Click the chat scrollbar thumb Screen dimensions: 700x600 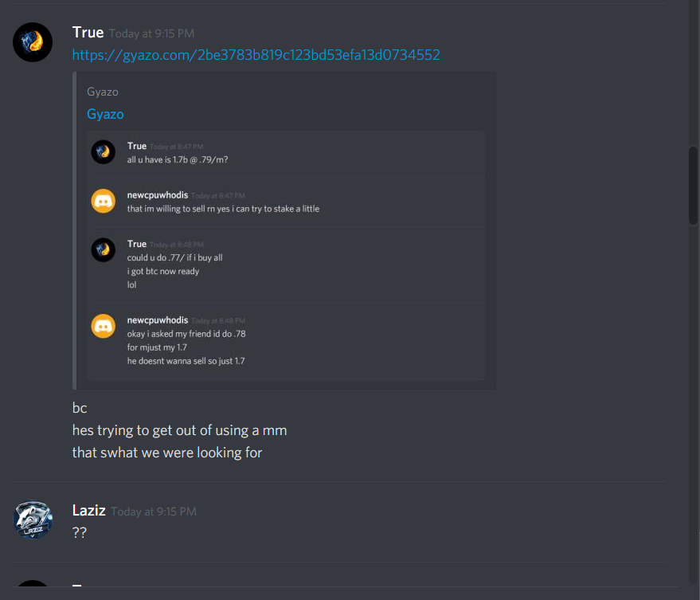(693, 186)
